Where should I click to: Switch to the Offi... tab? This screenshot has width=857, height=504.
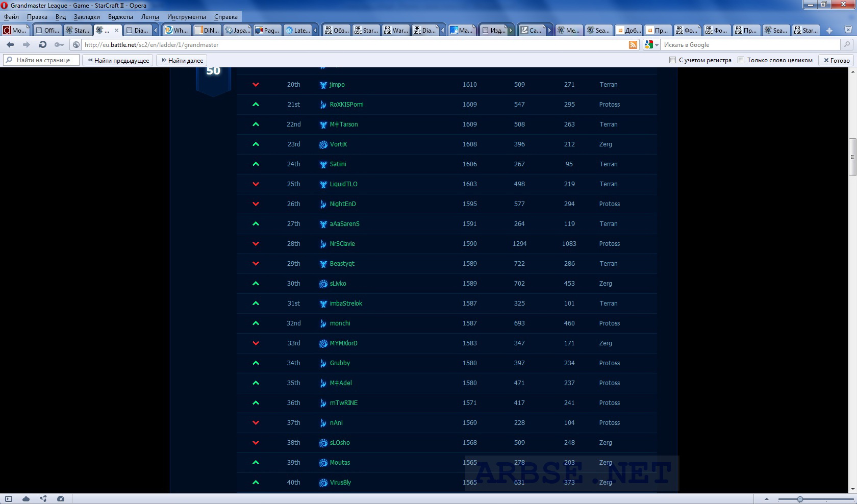point(47,31)
